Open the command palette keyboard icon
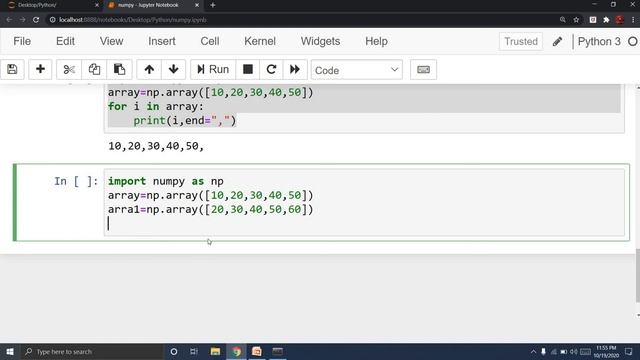Screen dimensions: 640x360 423,69
